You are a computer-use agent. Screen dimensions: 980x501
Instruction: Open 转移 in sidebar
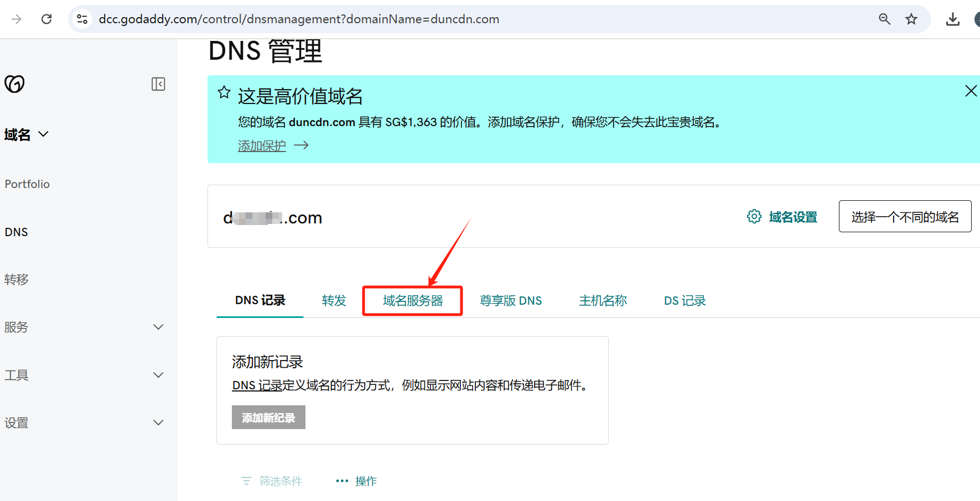pos(17,280)
